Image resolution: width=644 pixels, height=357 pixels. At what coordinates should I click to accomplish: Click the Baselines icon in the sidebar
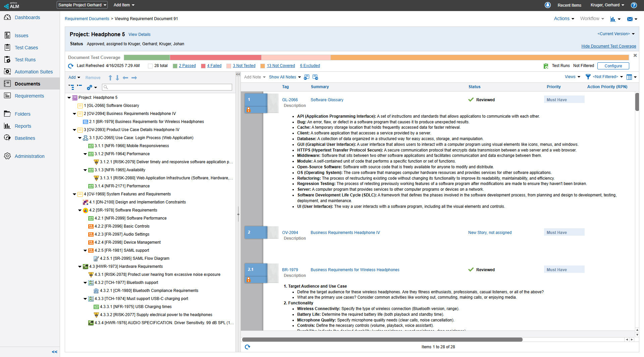7,138
